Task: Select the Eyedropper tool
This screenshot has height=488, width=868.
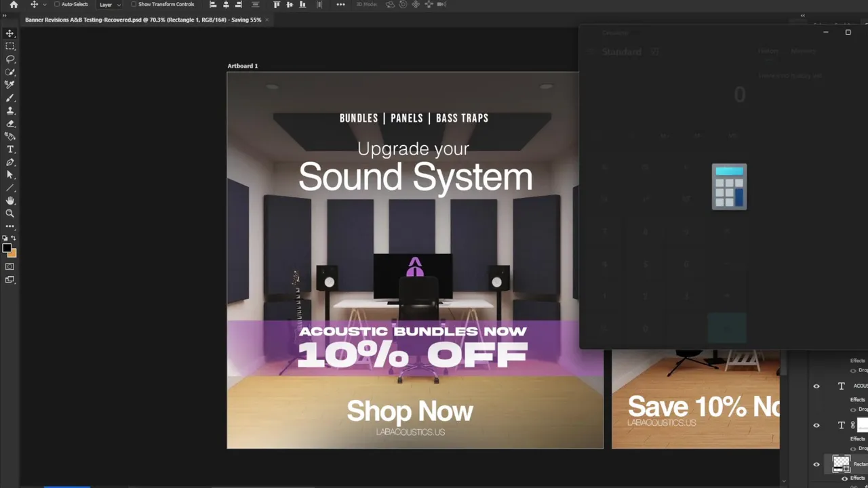Action: click(x=9, y=85)
